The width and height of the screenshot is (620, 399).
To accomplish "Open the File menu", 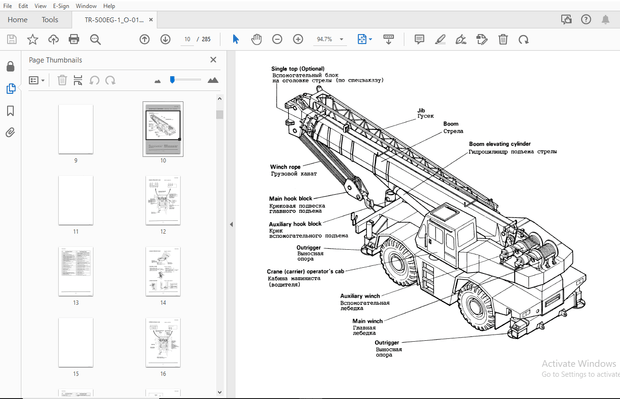I will (x=8, y=6).
